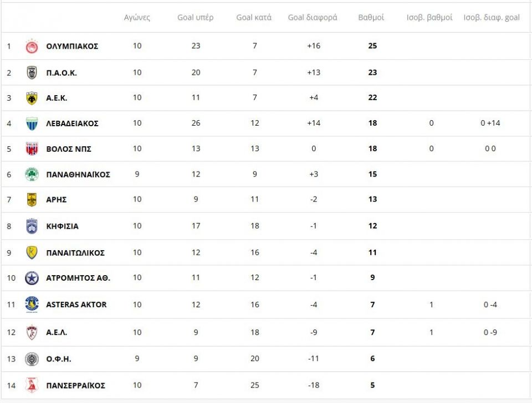Click the Olympiacos team crest icon

click(32, 46)
